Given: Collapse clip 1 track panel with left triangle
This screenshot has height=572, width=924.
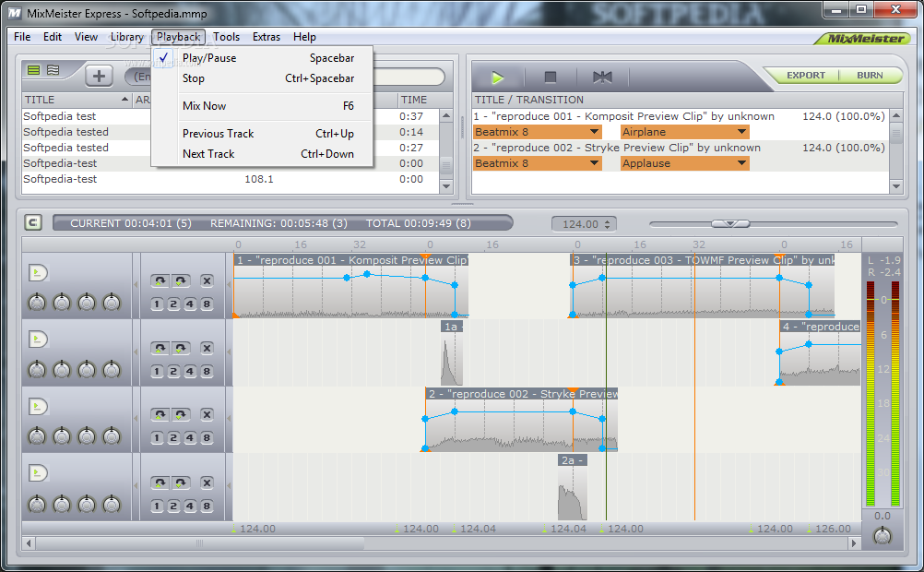Looking at the screenshot, I should 136,285.
